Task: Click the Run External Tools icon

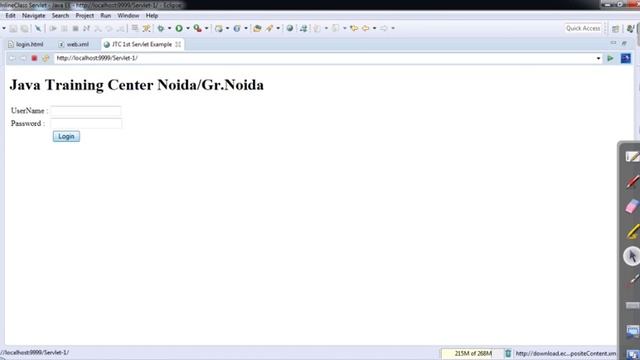Action: coord(198,28)
